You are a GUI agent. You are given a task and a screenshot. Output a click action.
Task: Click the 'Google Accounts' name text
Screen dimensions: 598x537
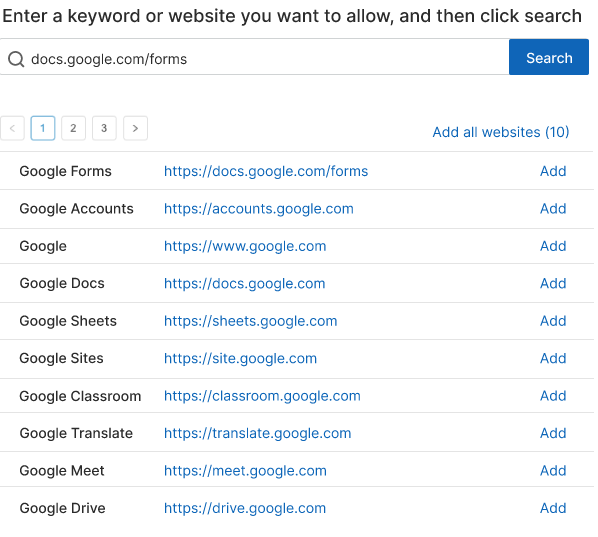pos(76,209)
